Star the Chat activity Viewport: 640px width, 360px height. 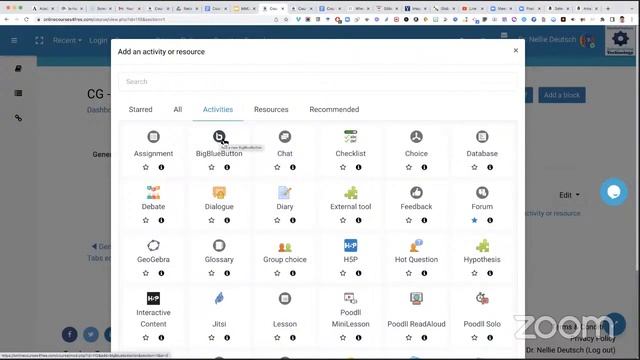[x=277, y=167]
